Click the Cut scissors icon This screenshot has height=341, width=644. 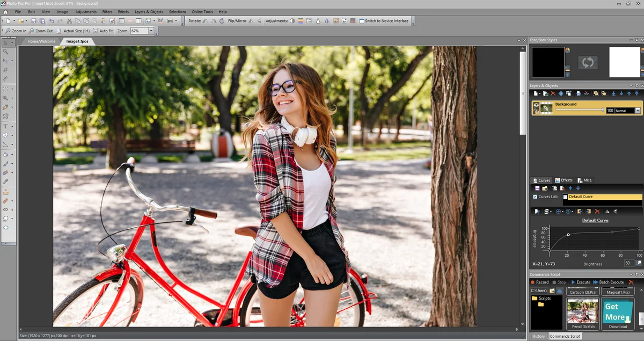[69, 21]
